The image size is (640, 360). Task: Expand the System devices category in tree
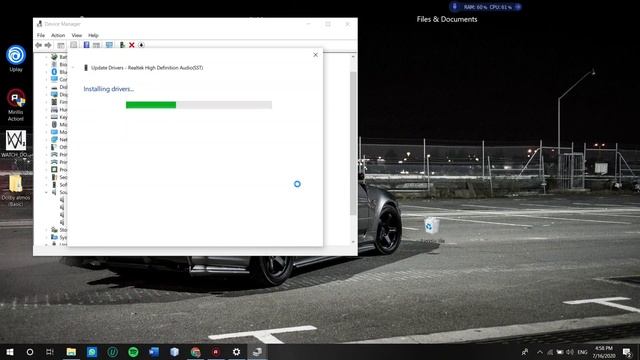click(46, 237)
